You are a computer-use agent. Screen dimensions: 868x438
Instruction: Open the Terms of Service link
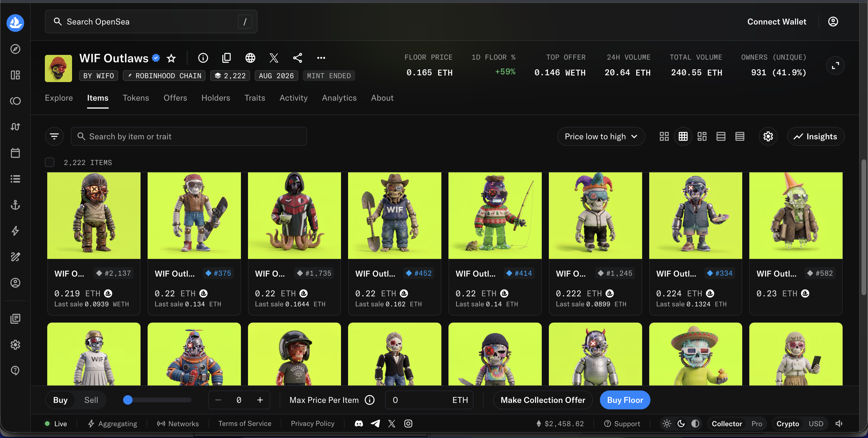point(245,424)
